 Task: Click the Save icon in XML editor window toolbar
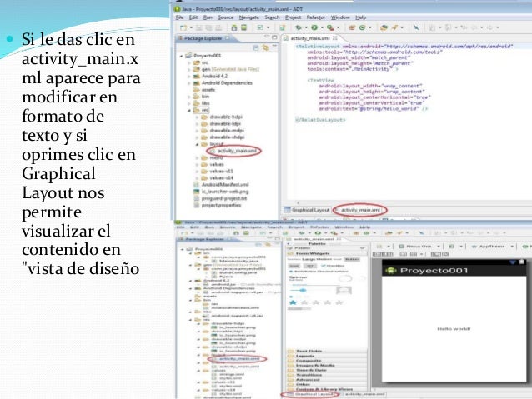[x=199, y=27]
